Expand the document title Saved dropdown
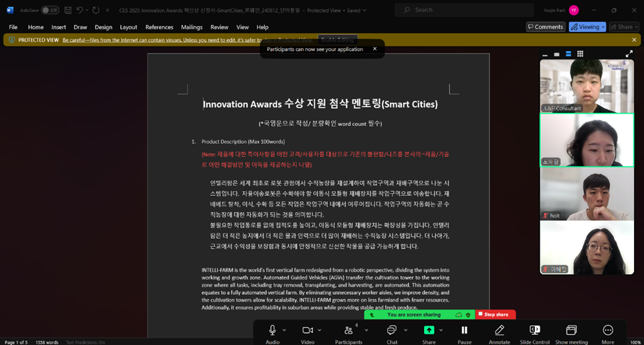This screenshot has height=345, width=644. tap(364, 10)
